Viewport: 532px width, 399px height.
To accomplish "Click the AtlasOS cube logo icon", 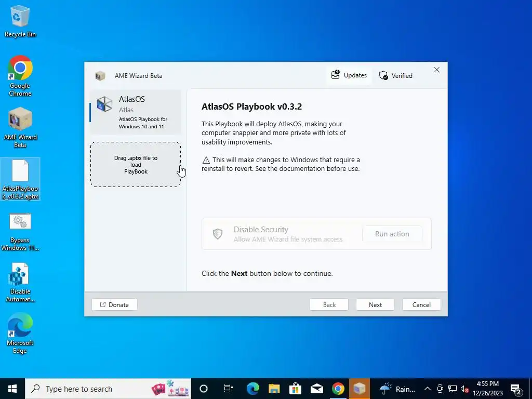I will click(104, 104).
